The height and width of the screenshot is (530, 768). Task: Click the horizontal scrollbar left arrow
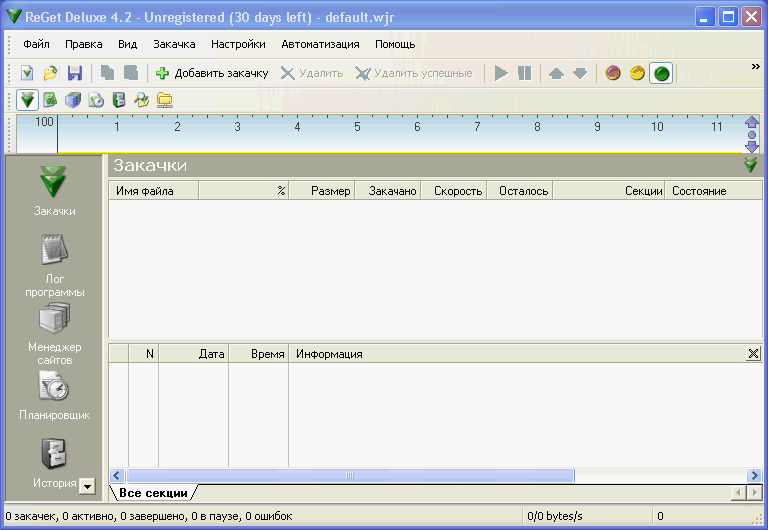(x=117, y=475)
